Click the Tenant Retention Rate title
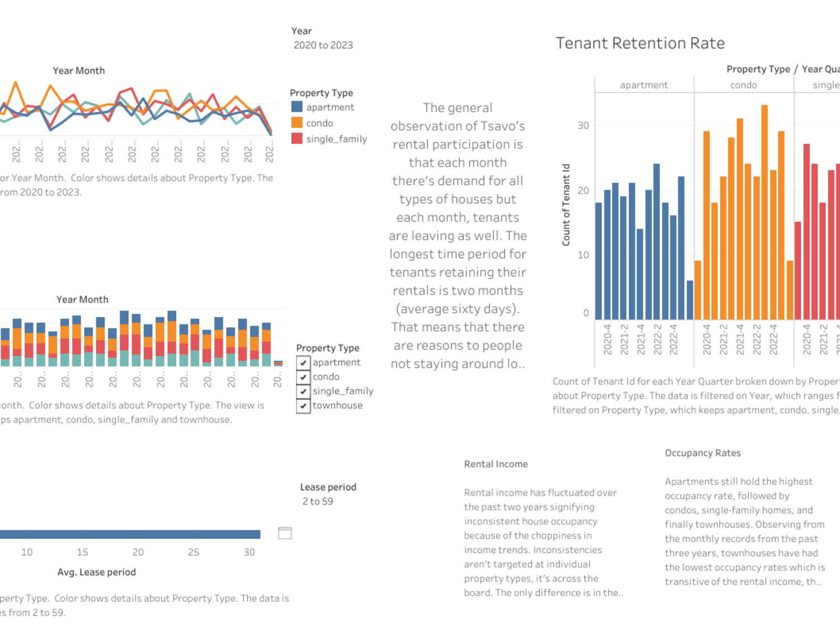This screenshot has width=840, height=631. coord(640,43)
